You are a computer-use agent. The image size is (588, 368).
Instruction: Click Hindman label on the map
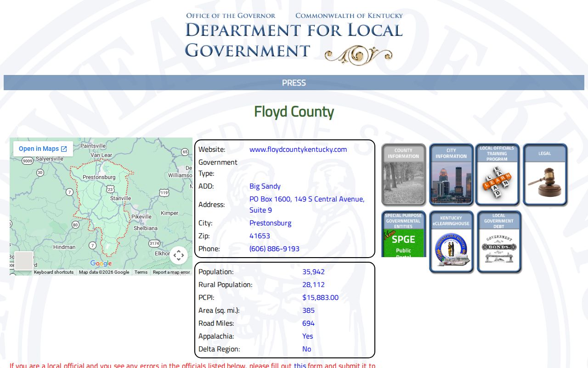[x=64, y=247]
